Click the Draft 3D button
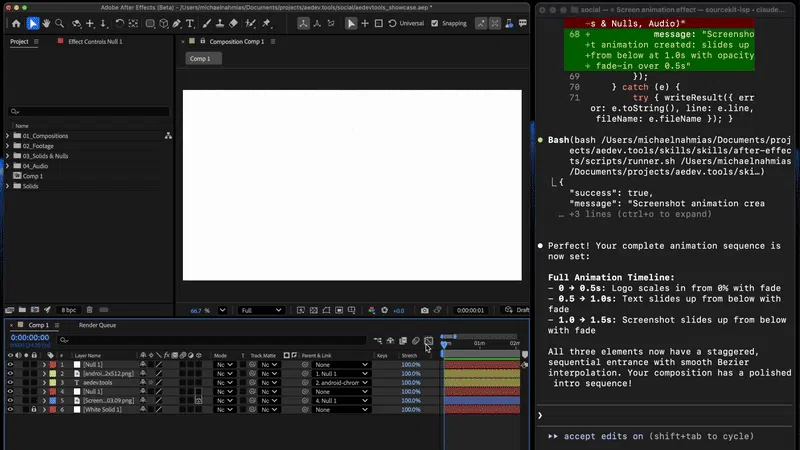This screenshot has width=800, height=450. 517,310
